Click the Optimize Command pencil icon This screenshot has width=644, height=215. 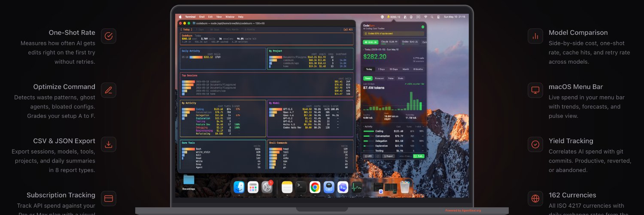[x=109, y=90]
